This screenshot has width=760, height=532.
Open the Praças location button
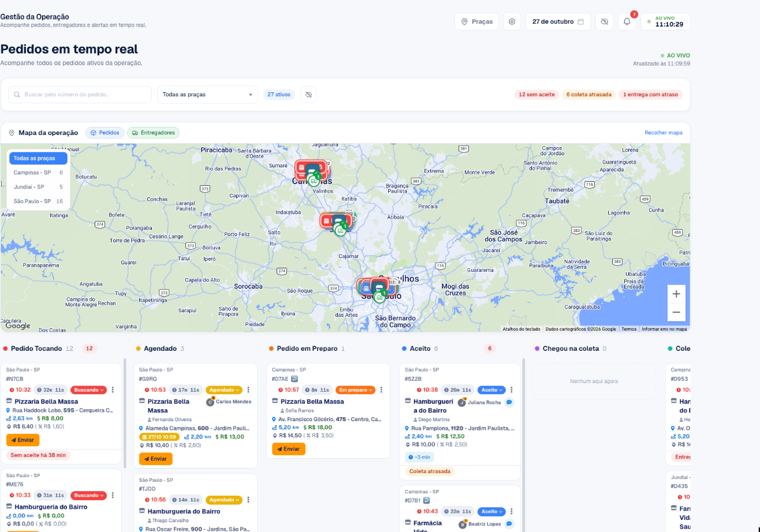coord(476,21)
